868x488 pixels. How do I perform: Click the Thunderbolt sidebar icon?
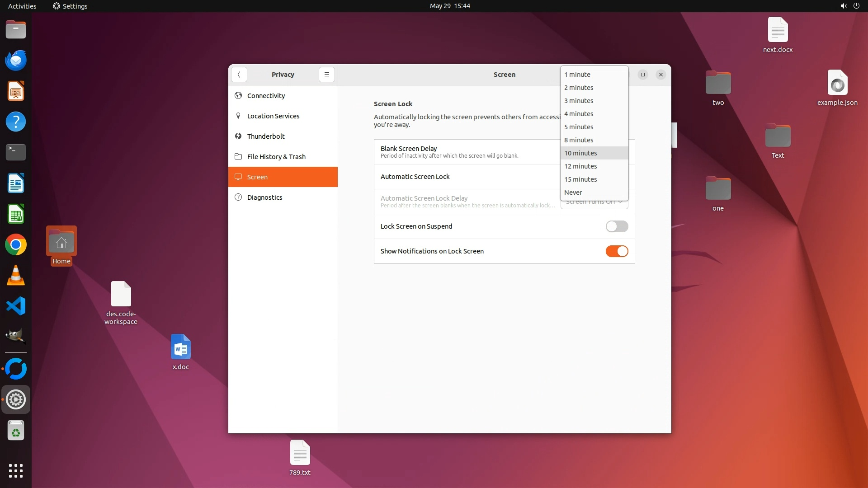[x=238, y=136]
